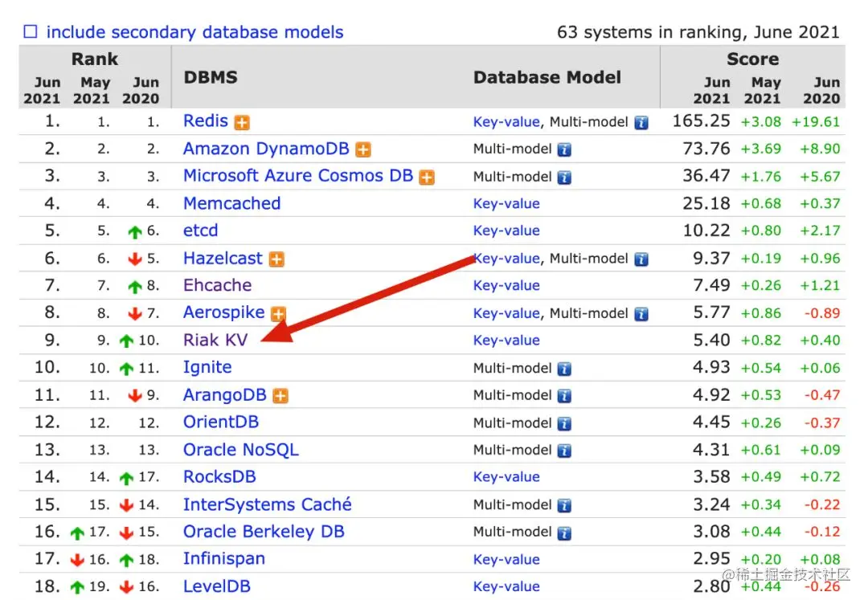Screen dimensions: 868x600
Task: Click the DBMS column header
Action: pos(211,77)
